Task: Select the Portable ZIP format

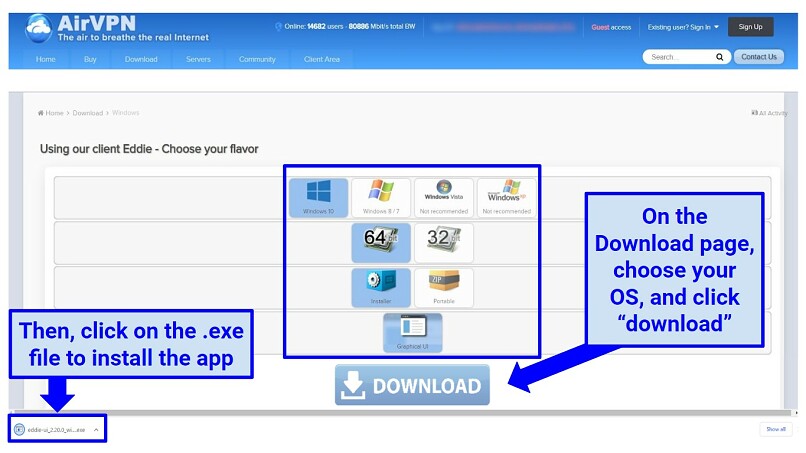Action: click(443, 287)
